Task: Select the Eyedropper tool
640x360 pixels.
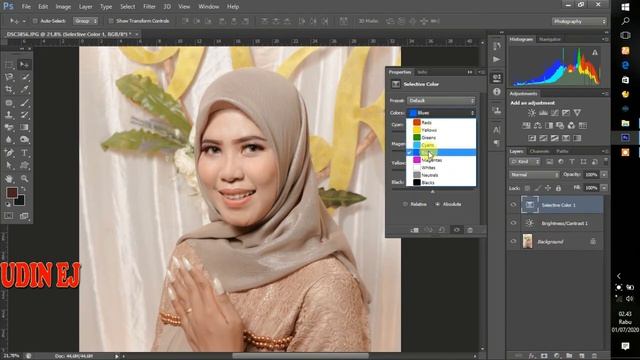Action: (24, 89)
